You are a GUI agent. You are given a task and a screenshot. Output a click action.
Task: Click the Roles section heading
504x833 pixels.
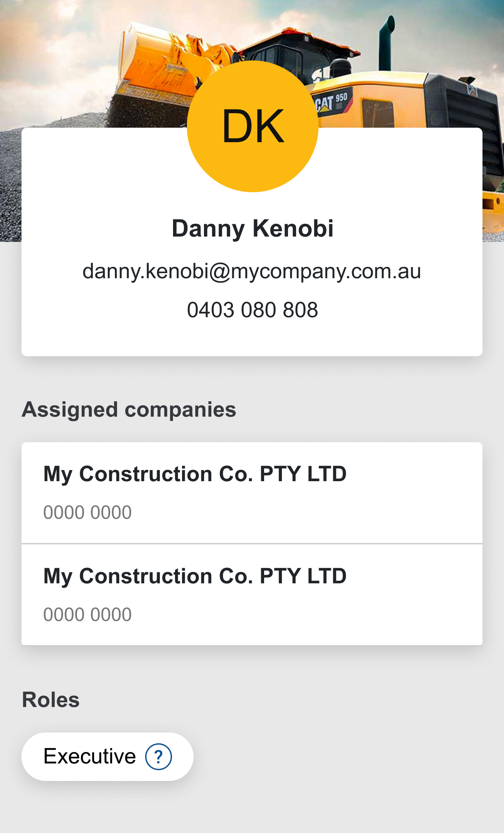pyautogui.click(x=51, y=700)
